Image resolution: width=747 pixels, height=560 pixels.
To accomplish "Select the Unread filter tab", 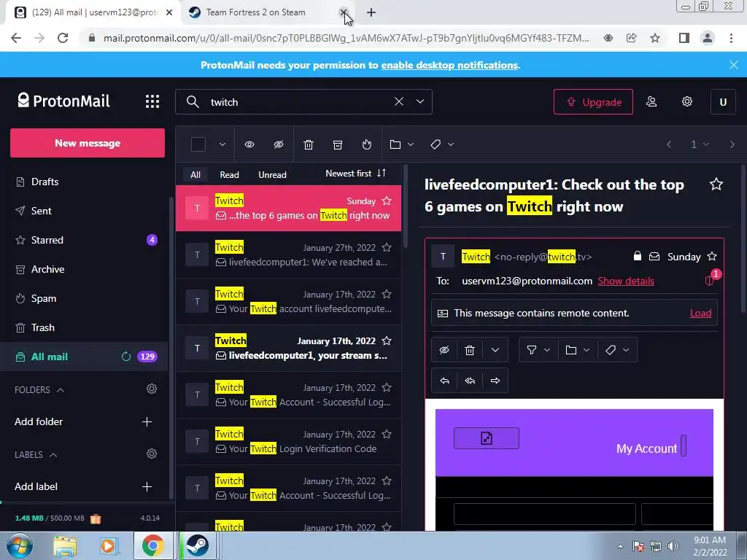I will pyautogui.click(x=272, y=175).
